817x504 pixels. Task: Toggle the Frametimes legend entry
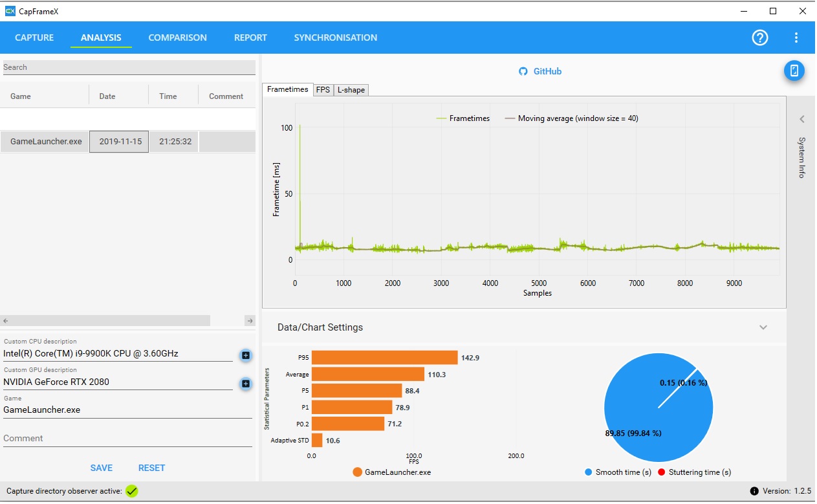coord(463,118)
